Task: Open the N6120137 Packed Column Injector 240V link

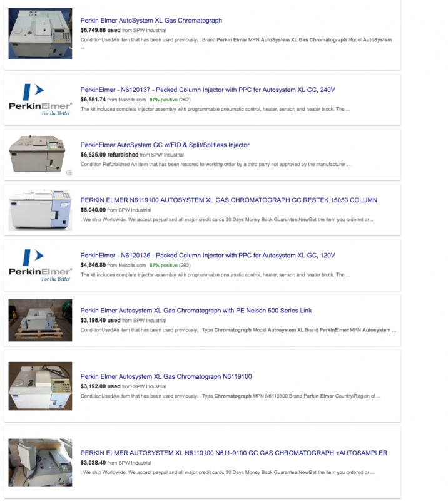Action: pos(208,90)
